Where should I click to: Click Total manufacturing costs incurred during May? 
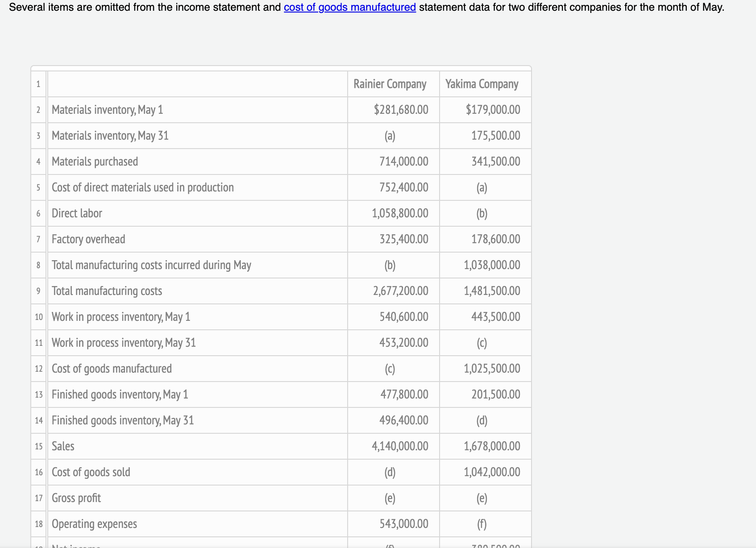click(152, 265)
